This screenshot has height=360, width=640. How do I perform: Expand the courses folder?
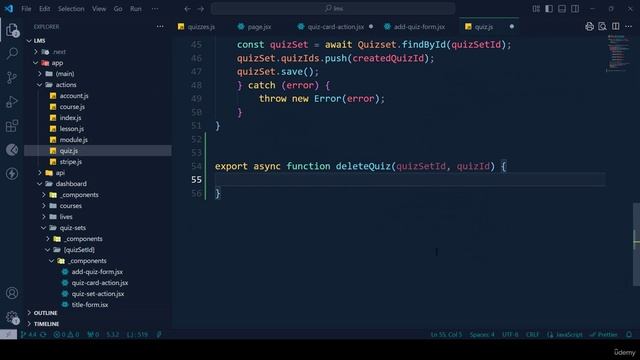tap(70, 206)
